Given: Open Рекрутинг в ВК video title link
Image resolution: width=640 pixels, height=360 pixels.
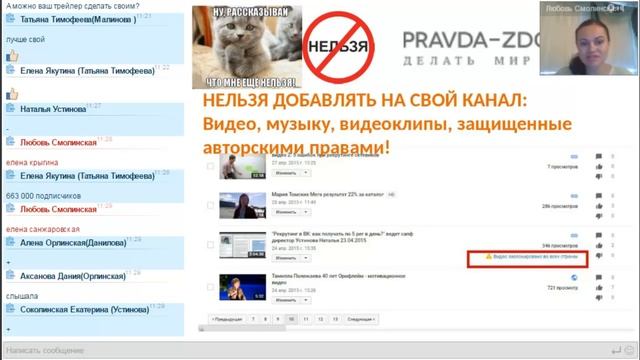Looking at the screenshot, I should point(342,237).
